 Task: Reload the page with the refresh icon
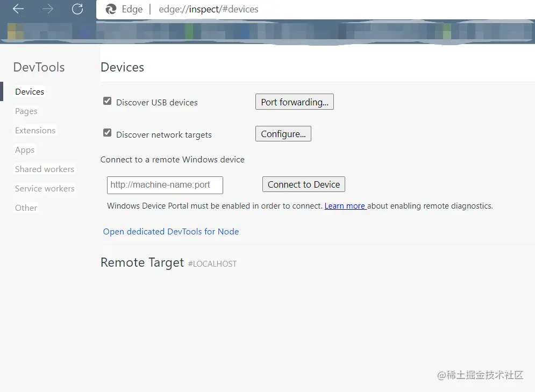pos(77,9)
